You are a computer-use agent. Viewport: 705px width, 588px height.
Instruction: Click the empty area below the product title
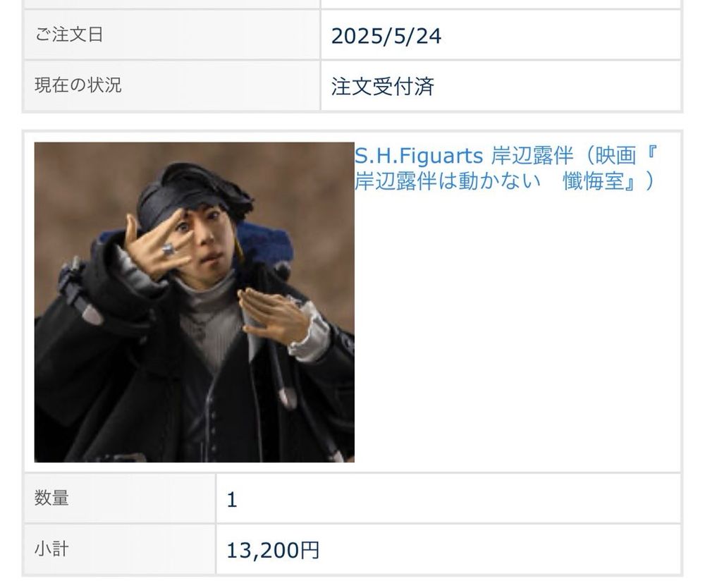pos(517,333)
